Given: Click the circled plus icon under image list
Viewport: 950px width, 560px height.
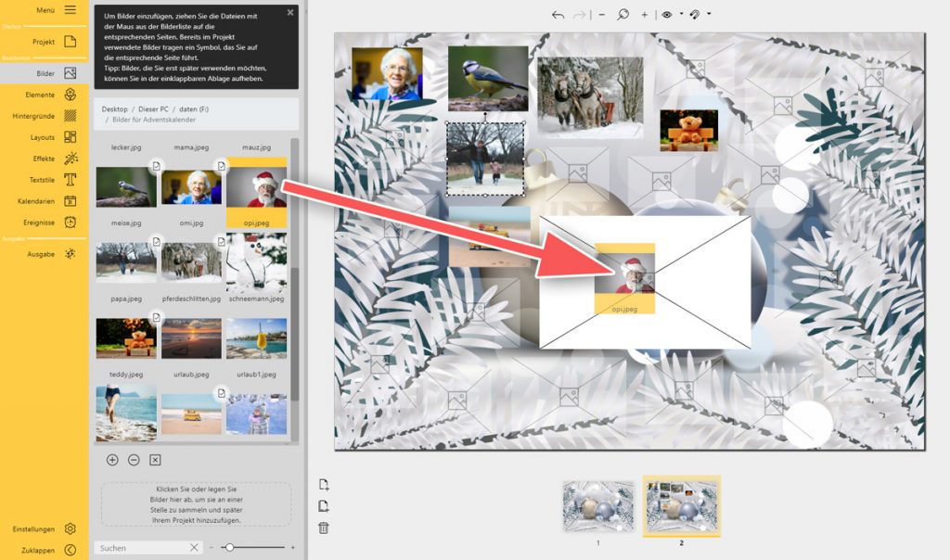Looking at the screenshot, I should (x=112, y=460).
